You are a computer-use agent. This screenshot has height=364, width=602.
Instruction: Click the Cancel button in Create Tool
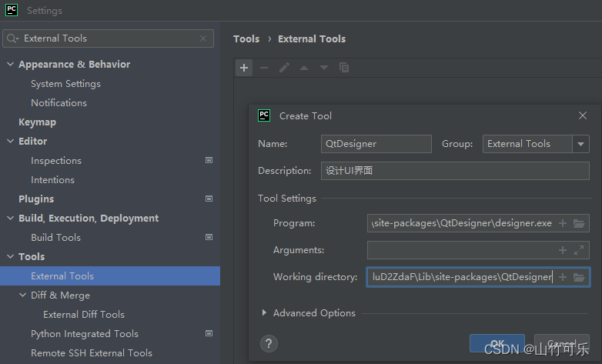click(562, 343)
